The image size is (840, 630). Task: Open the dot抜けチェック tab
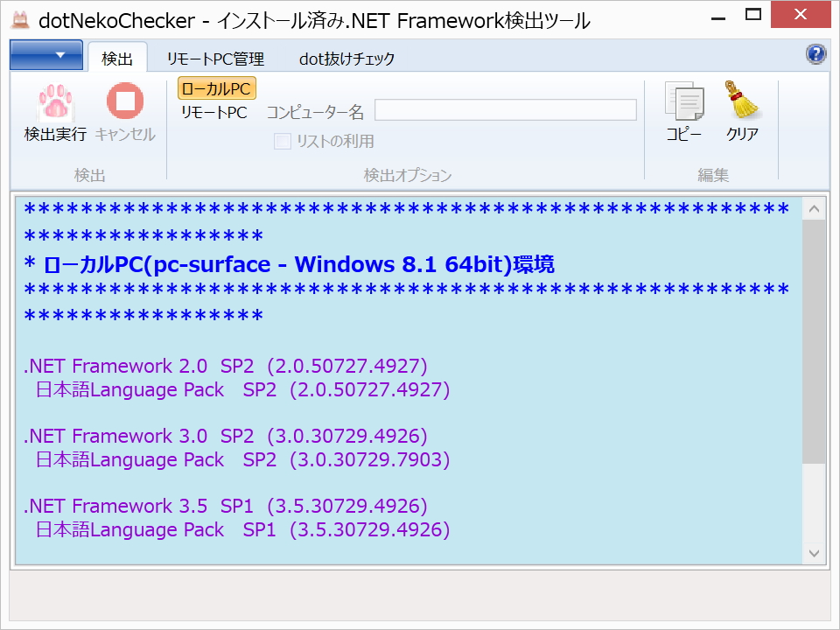[346, 58]
